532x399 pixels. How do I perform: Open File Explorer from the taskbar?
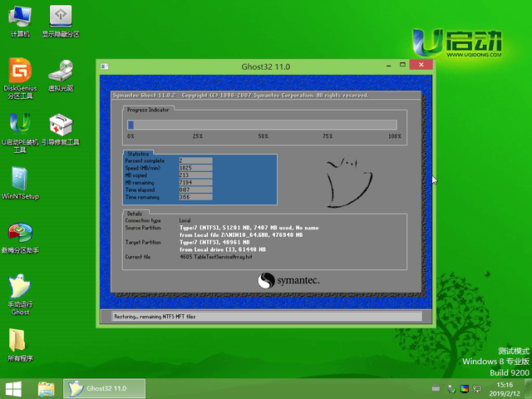47,388
